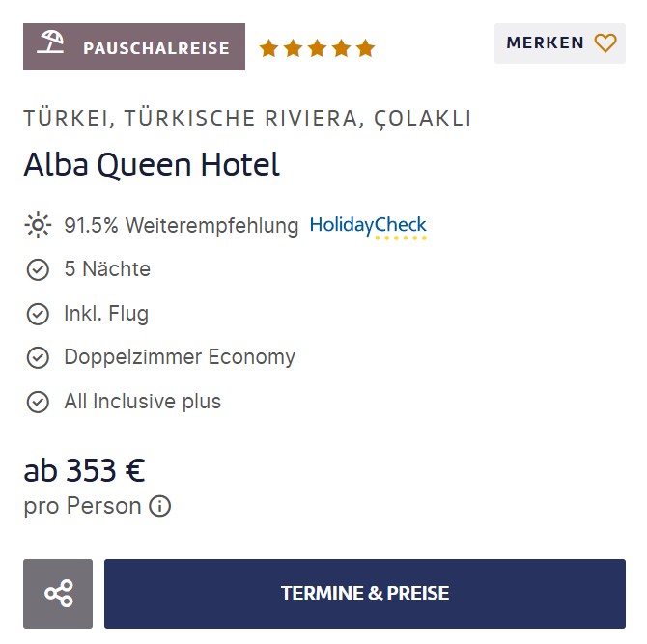Click the sun icon next to Weiterempfehlung
Viewport: 647px width, 644px height.
(38, 226)
